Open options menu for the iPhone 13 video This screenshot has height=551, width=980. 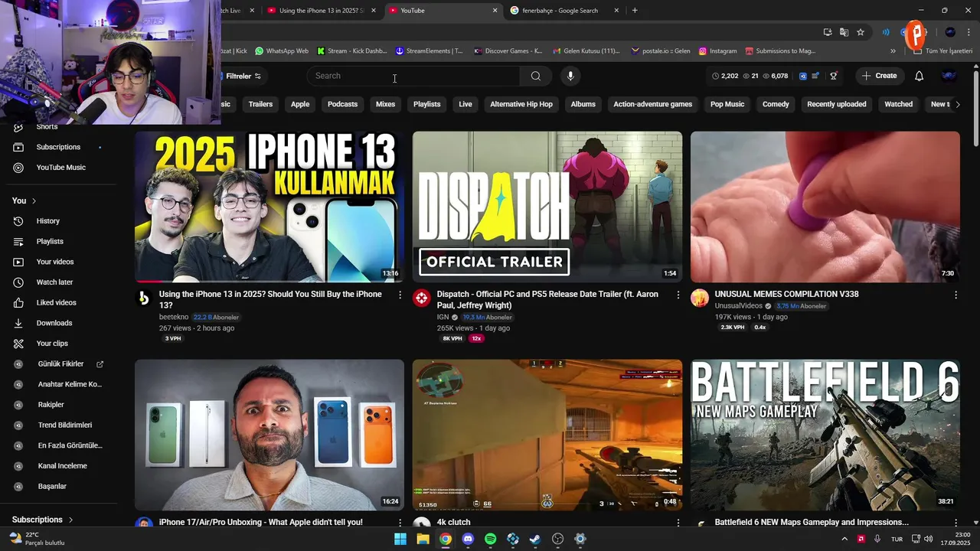point(400,295)
